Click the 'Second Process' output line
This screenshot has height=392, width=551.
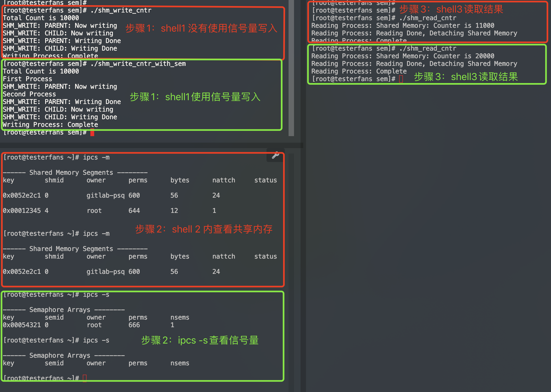click(29, 94)
